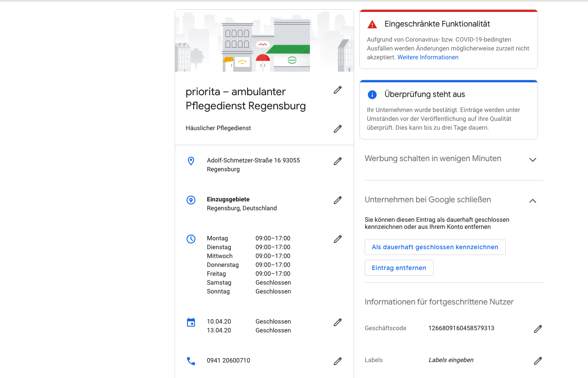Click the blue map pin beside the address
This screenshot has width=588, height=378.
(191, 161)
